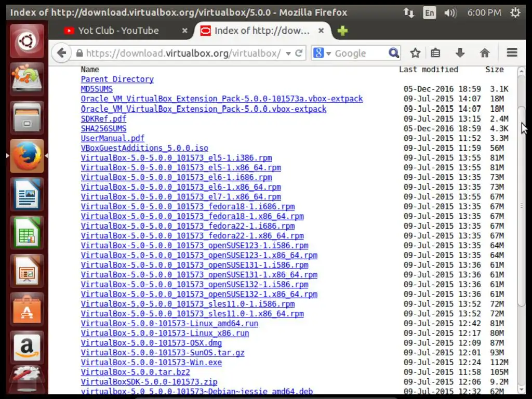Screen dimensions: 532x399
Task: Reload the page with the refresh icon
Action: point(299,54)
